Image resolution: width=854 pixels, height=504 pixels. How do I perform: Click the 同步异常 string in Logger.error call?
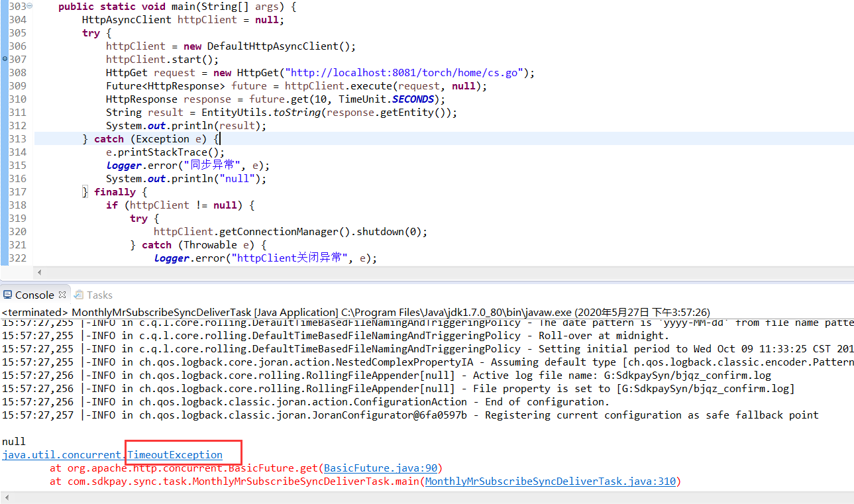click(211, 165)
